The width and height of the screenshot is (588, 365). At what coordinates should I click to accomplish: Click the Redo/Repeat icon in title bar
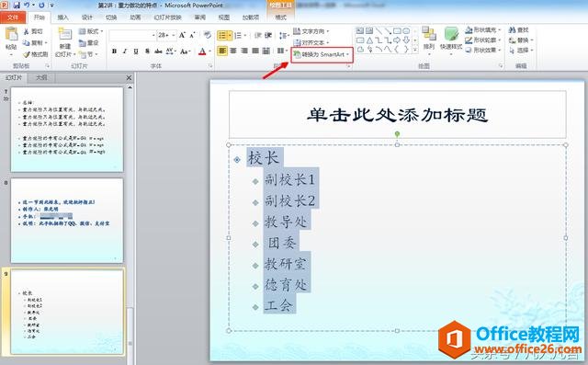(41, 5)
